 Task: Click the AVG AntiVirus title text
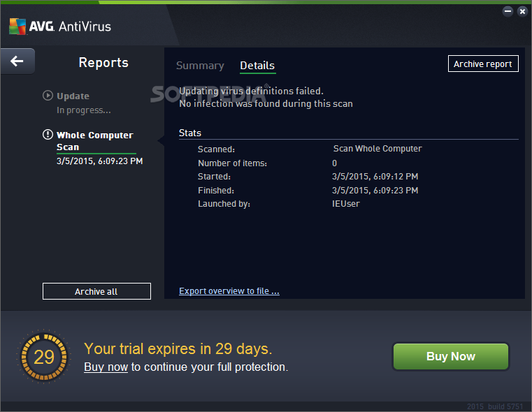point(70,27)
